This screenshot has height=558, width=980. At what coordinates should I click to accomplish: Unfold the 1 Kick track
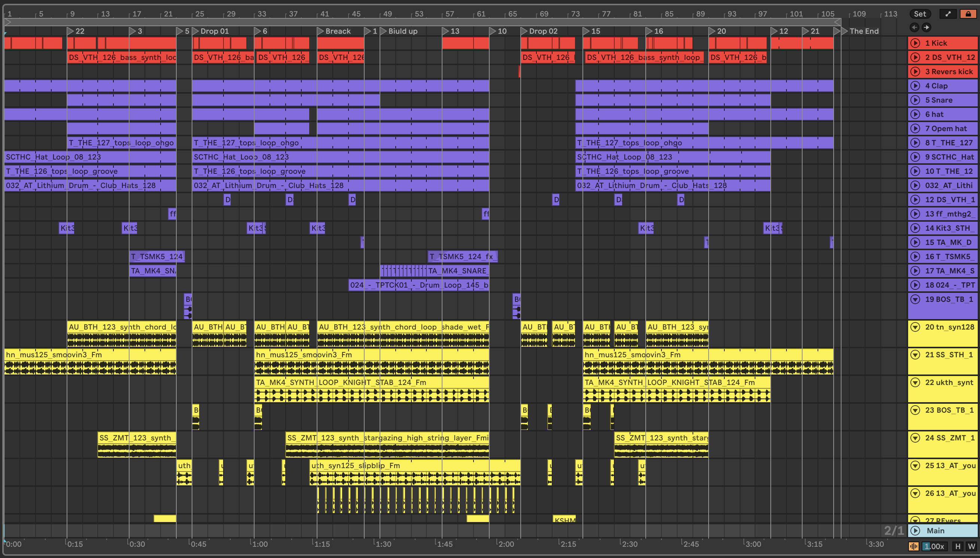click(x=915, y=43)
